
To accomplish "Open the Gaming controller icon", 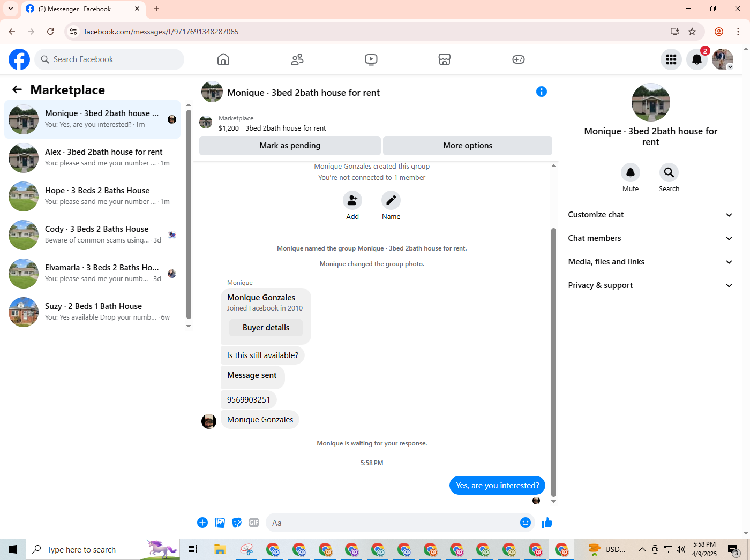I will point(519,59).
